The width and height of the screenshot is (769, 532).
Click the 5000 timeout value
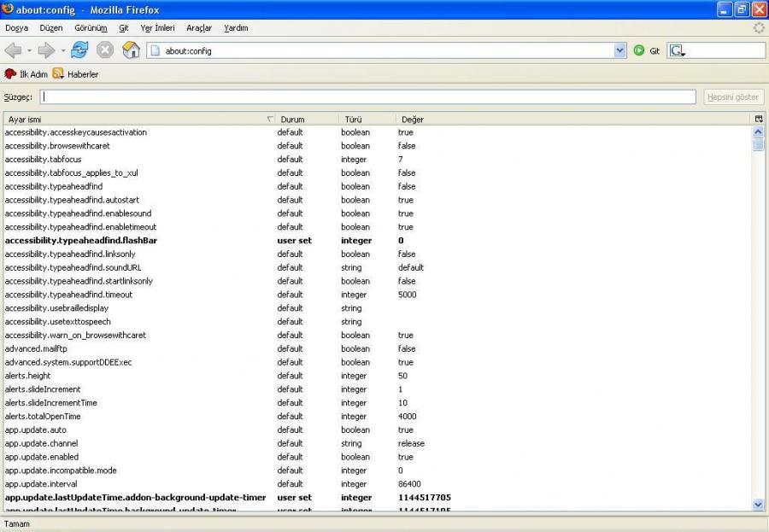point(407,295)
